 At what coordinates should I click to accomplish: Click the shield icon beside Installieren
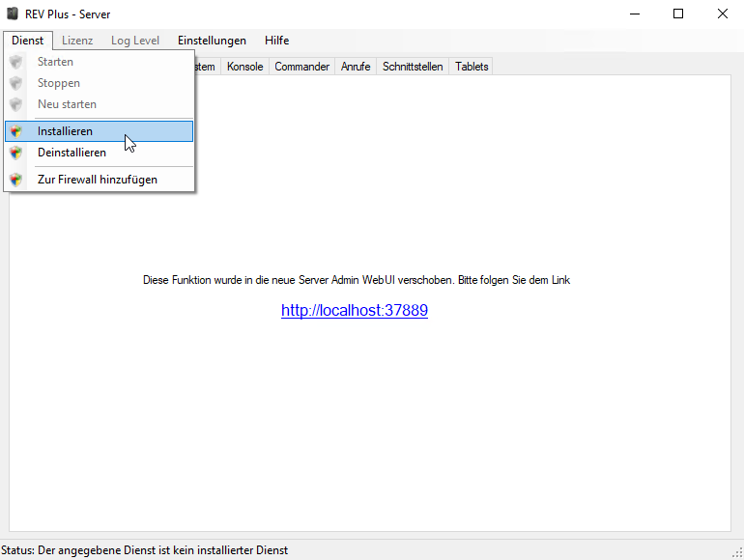pyautogui.click(x=15, y=131)
